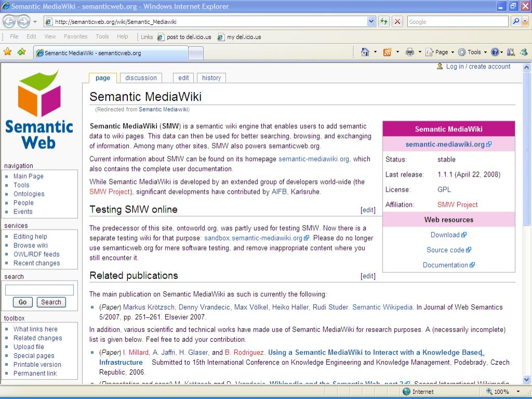
Task: Click the Source code link in infobox
Action: coord(448,250)
